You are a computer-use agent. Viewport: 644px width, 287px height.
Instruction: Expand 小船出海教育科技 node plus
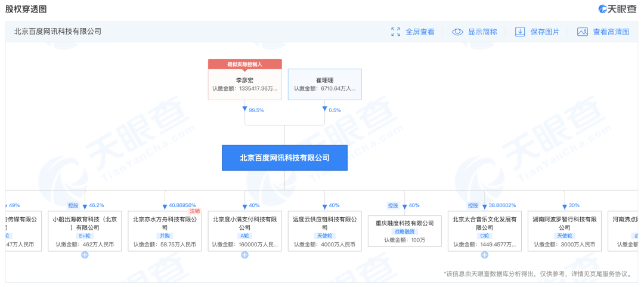[85, 255]
